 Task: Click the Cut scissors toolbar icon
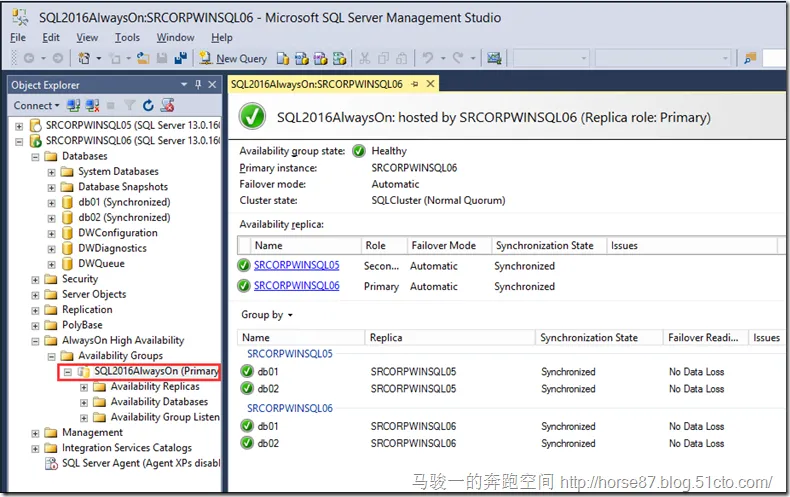364,58
